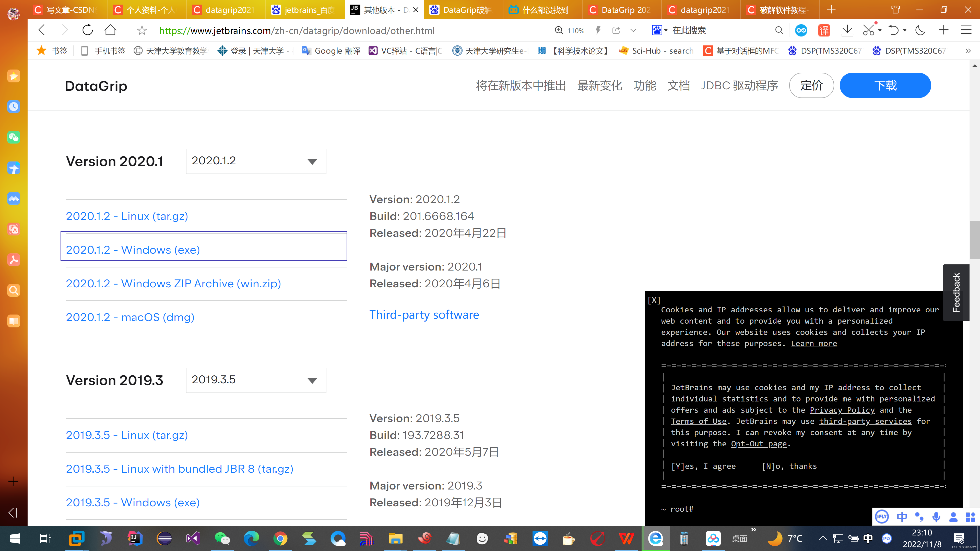Choose [N]o, thanks cookie option
980x551 pixels.
click(x=789, y=466)
